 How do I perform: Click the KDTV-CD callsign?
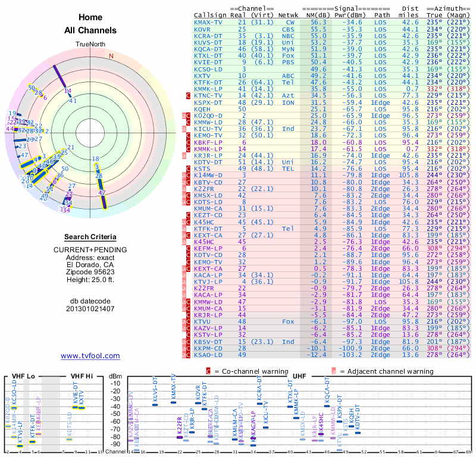[208, 255]
